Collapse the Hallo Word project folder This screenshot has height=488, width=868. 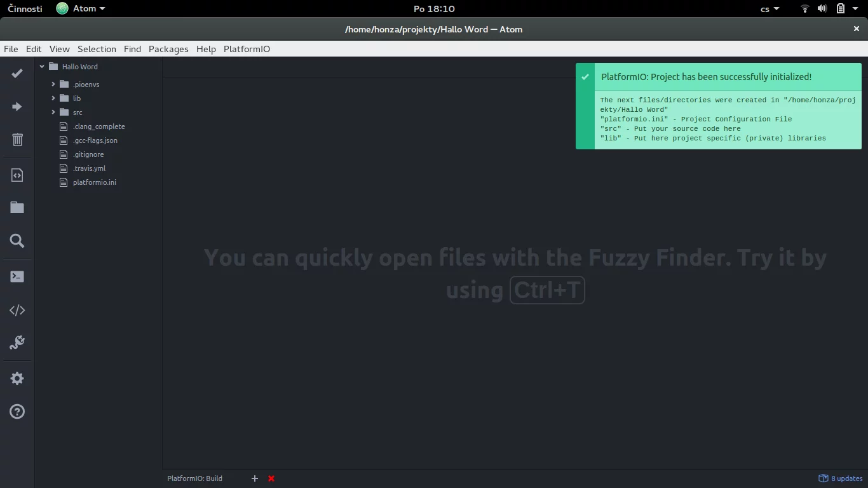[42, 67]
